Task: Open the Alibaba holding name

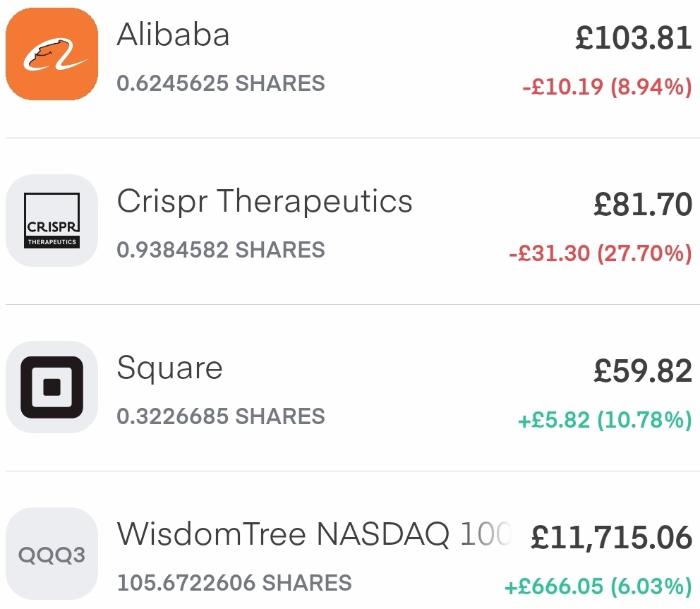Action: [x=173, y=34]
